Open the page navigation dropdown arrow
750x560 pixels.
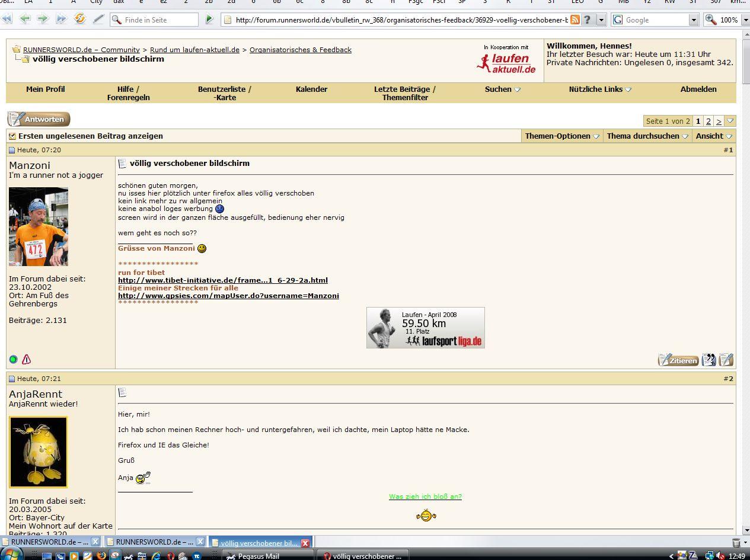[x=730, y=121]
